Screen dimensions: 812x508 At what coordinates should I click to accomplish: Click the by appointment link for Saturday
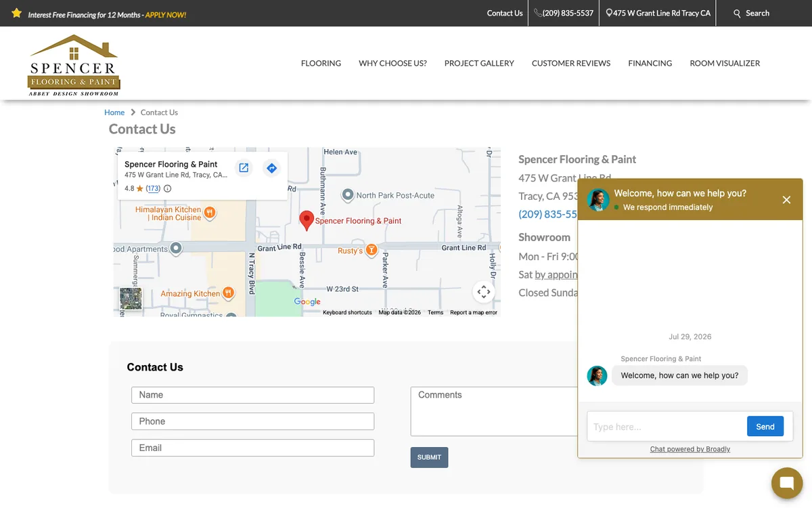[556, 274]
